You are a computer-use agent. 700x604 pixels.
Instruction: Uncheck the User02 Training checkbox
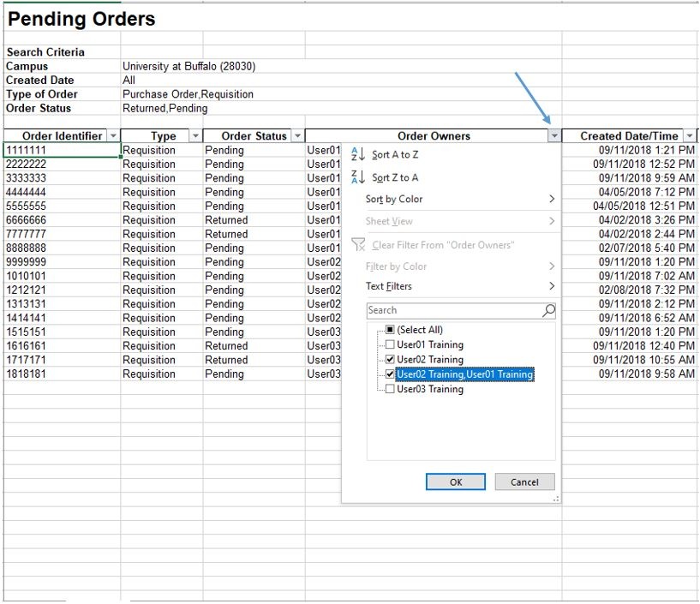[391, 360]
